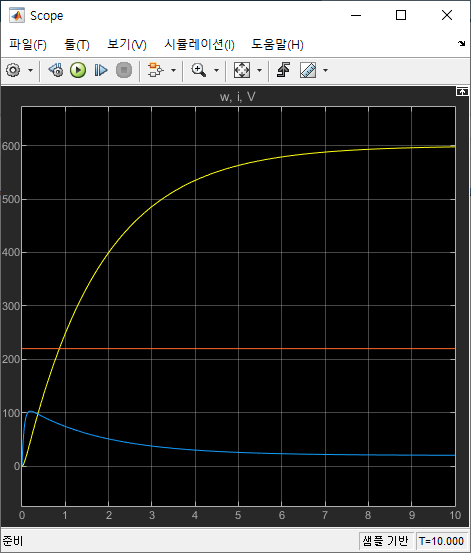
Task: Click the maximize axes button above the plot
Action: tap(462, 91)
